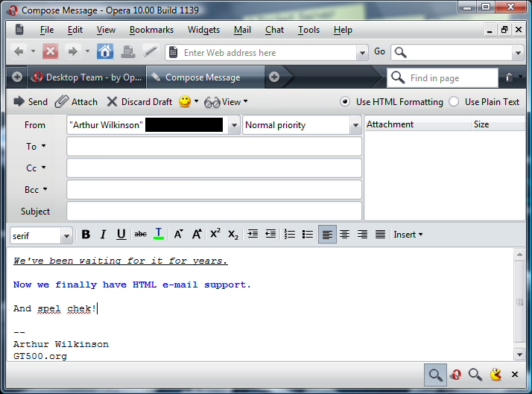This screenshot has width=532, height=394.
Task: Insert a bulleted list
Action: tap(308, 235)
